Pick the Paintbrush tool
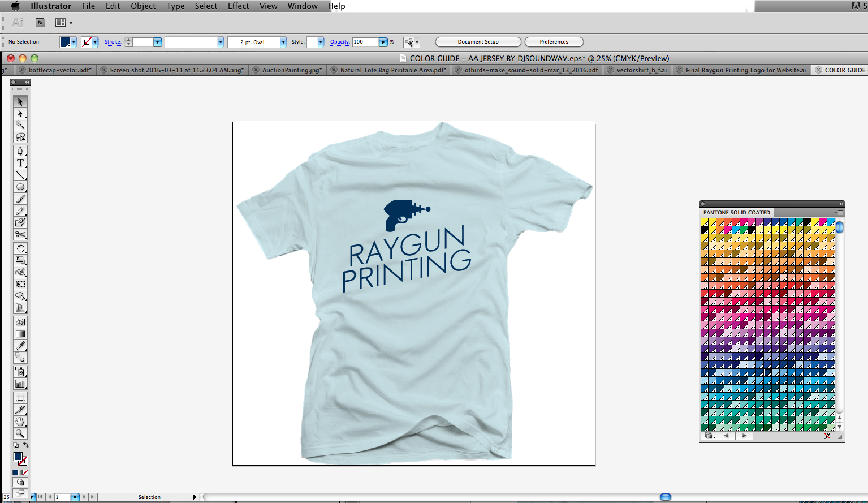This screenshot has height=503, width=868. coord(20,199)
